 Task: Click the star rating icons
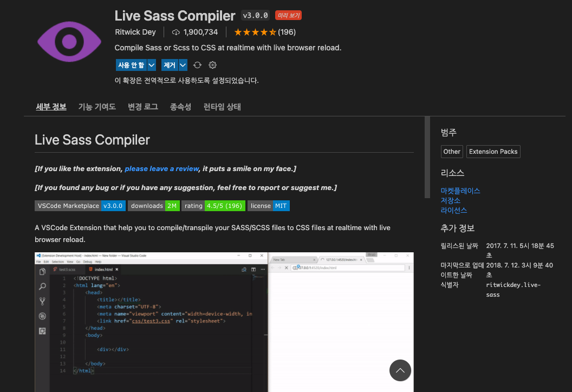255,32
